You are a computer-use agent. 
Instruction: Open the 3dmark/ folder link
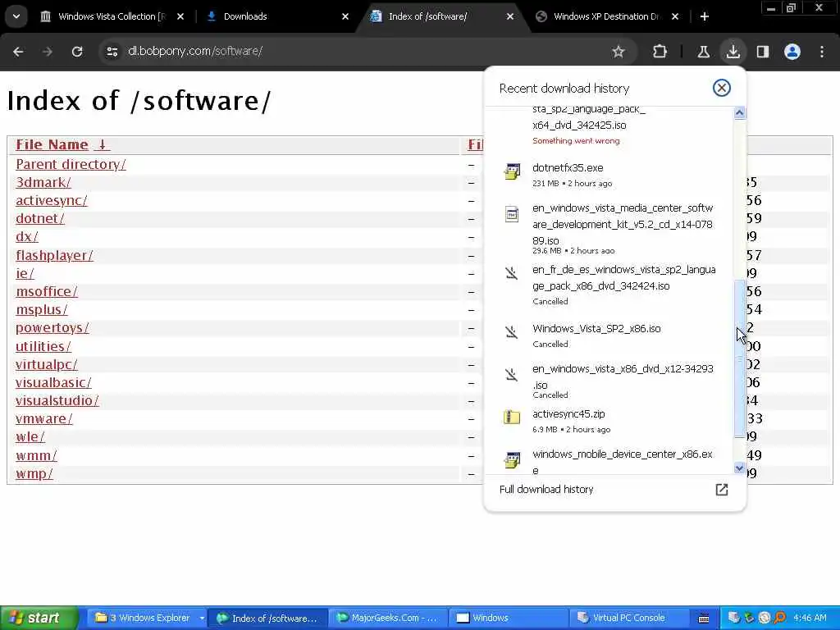[43, 183]
